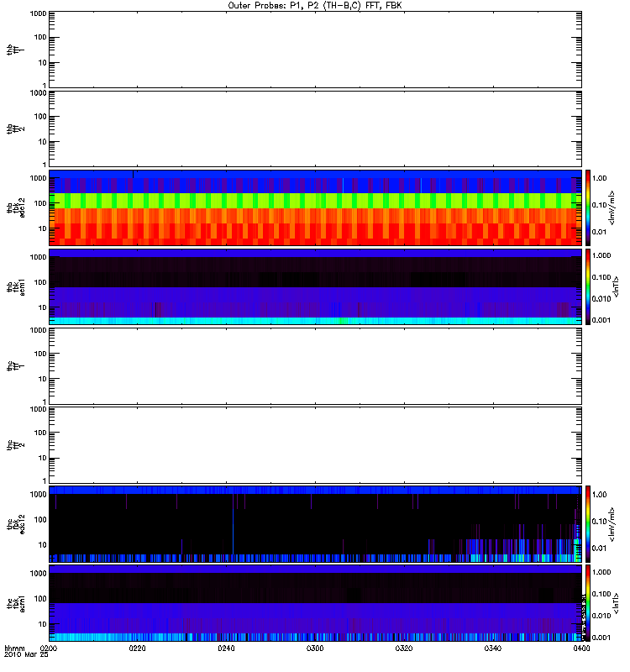Click the thc fbk scm1 spectrogram panel
This screenshot has height=672, width=630.
coord(315,603)
